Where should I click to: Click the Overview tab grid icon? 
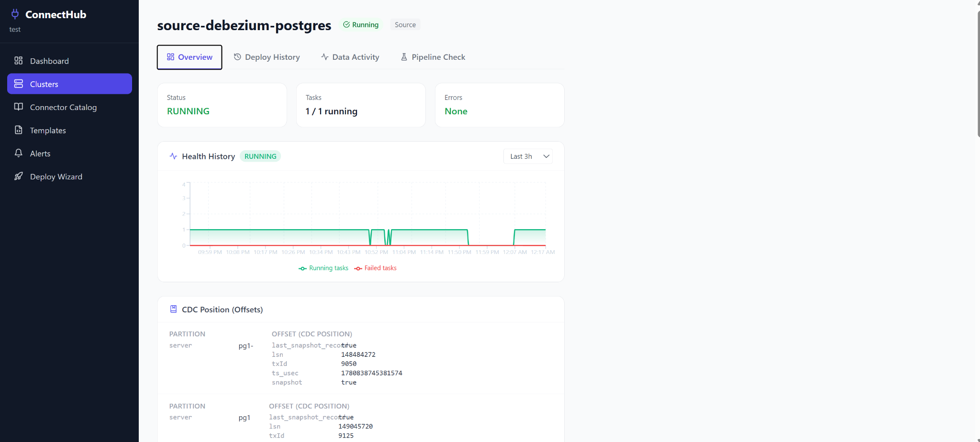click(170, 57)
